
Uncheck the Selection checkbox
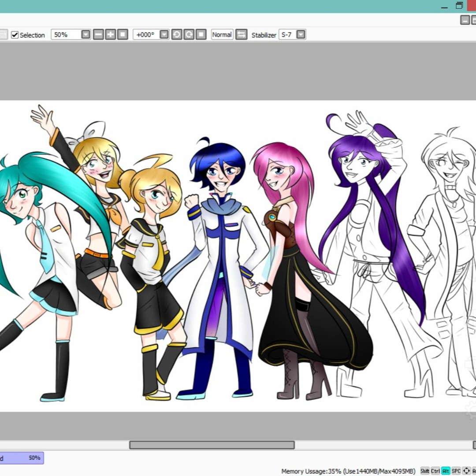point(15,35)
